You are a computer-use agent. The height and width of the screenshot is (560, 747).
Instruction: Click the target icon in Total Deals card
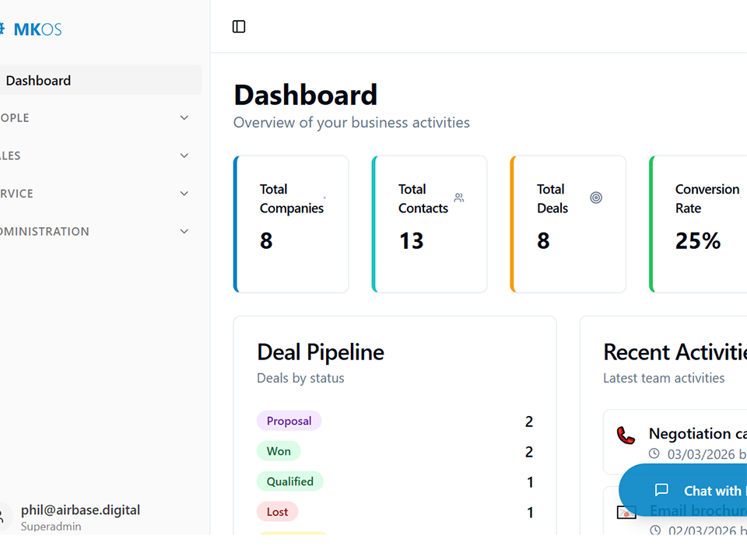click(596, 198)
